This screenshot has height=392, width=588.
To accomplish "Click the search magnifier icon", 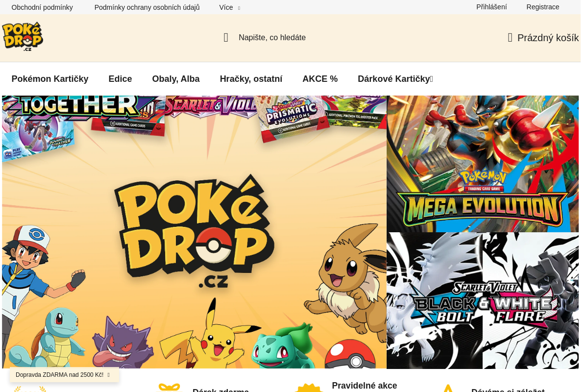I will tap(226, 38).
